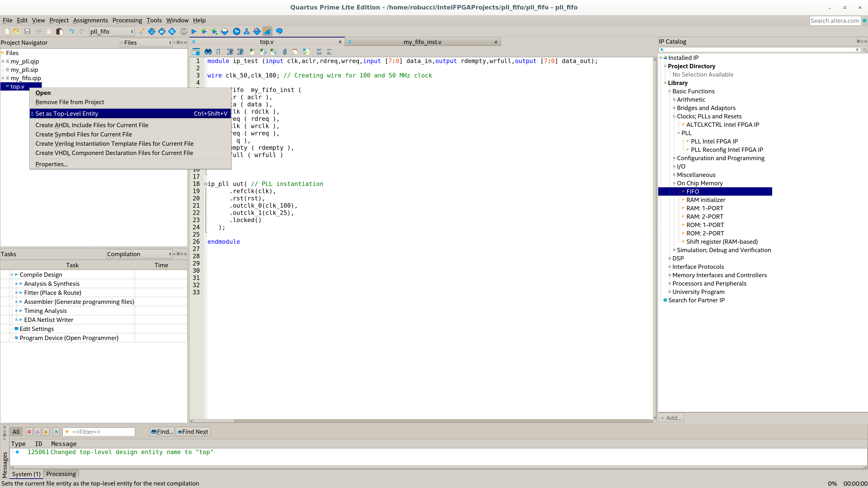Image resolution: width=868 pixels, height=488 pixels.
Task: Click Search for Partner IP link
Action: click(696, 300)
